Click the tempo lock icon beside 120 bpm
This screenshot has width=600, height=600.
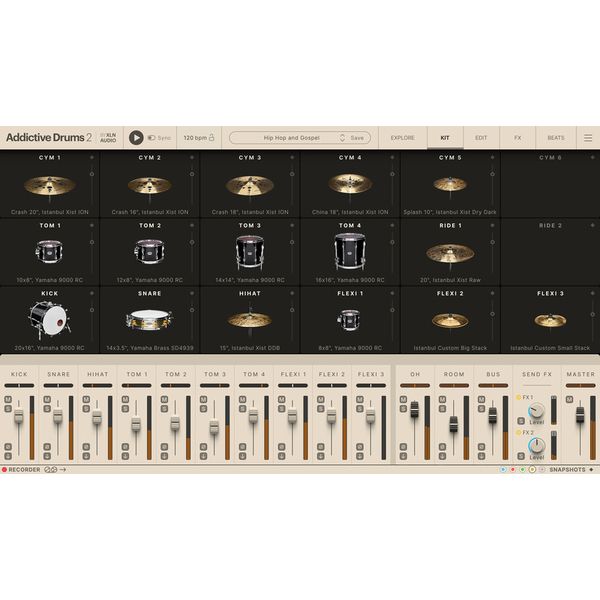click(211, 137)
